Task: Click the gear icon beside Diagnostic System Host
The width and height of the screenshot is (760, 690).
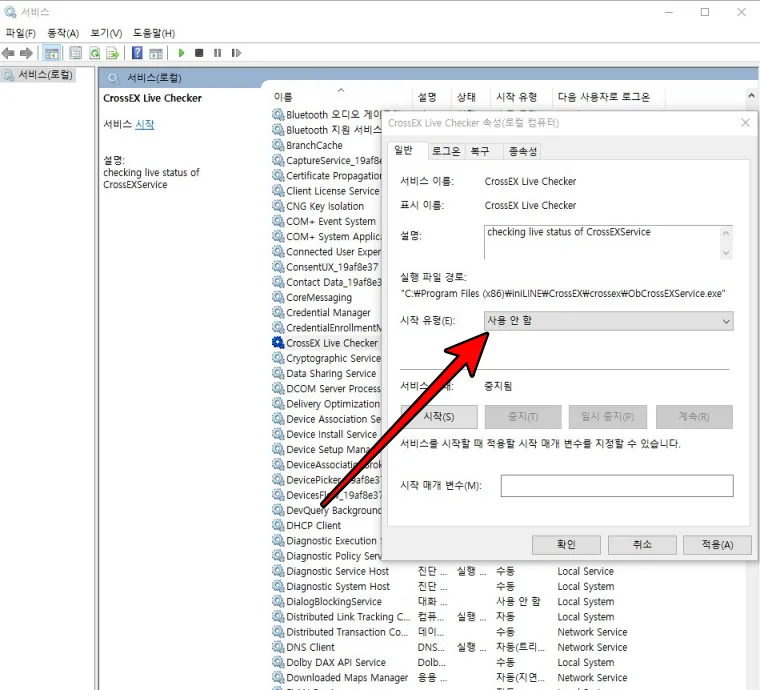Action: [278, 586]
